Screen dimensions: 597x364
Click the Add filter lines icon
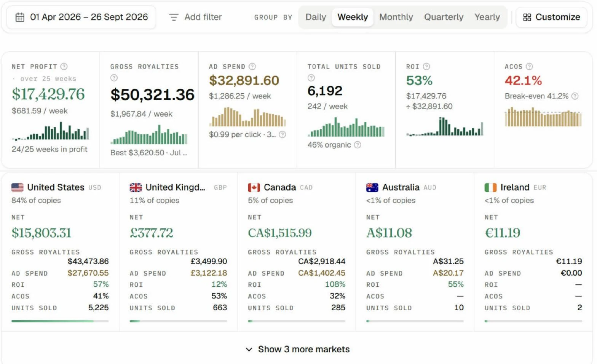174,17
